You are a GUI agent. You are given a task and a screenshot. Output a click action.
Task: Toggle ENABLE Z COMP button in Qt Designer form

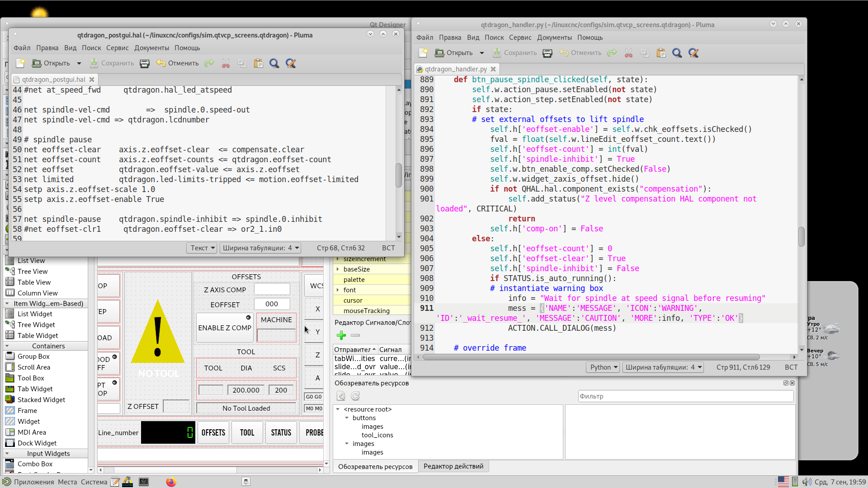pos(225,328)
